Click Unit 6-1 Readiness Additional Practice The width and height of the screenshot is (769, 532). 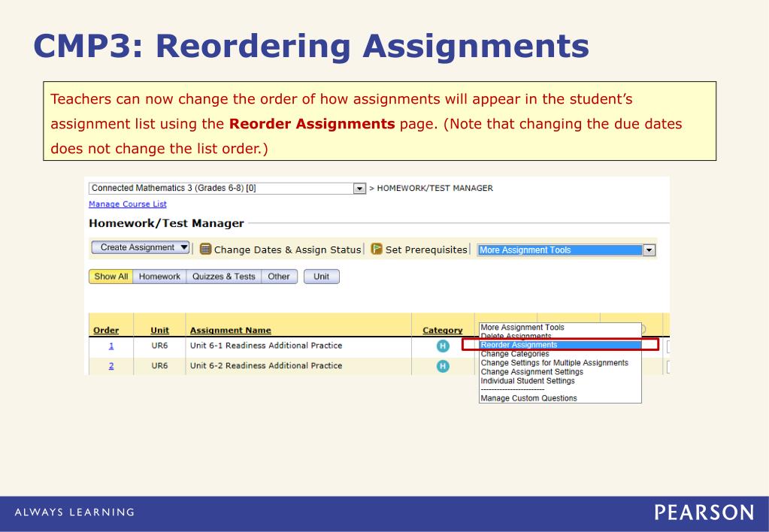(266, 346)
